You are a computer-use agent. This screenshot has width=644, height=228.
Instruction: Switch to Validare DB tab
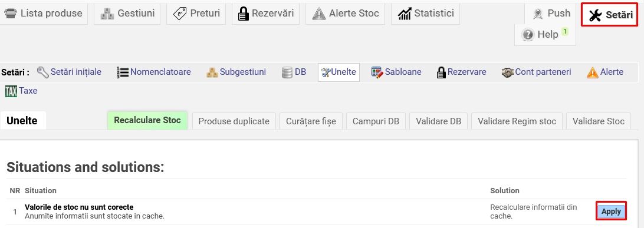(438, 121)
